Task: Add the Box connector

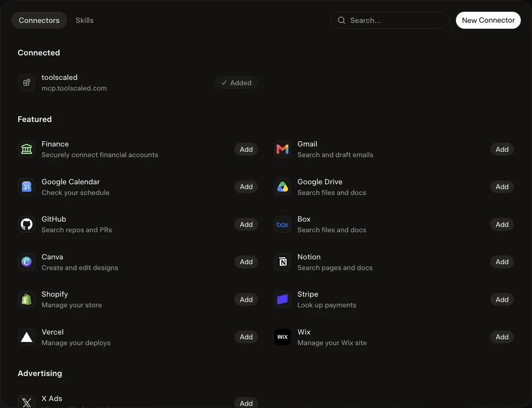Action: (502, 224)
